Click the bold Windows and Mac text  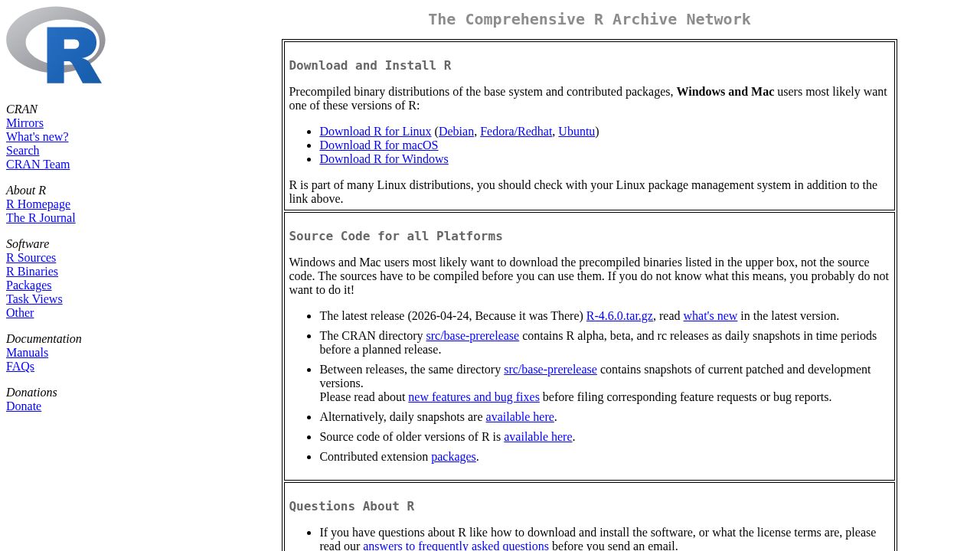pos(725,92)
